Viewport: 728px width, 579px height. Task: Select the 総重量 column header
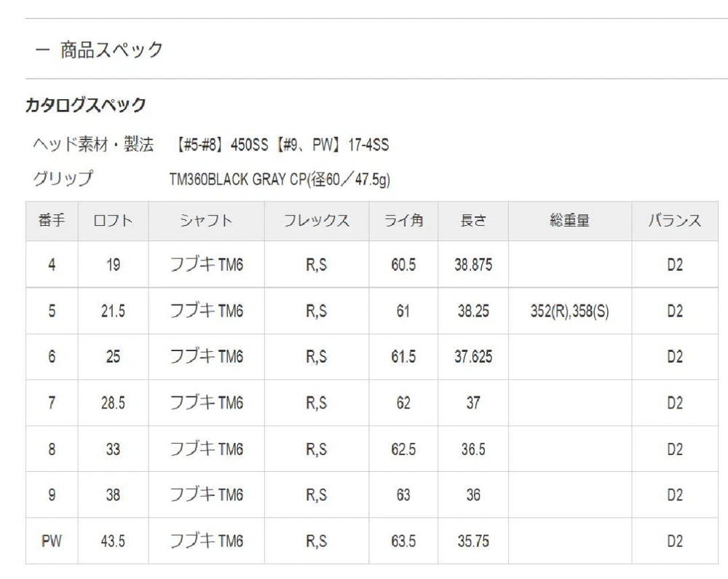click(569, 221)
